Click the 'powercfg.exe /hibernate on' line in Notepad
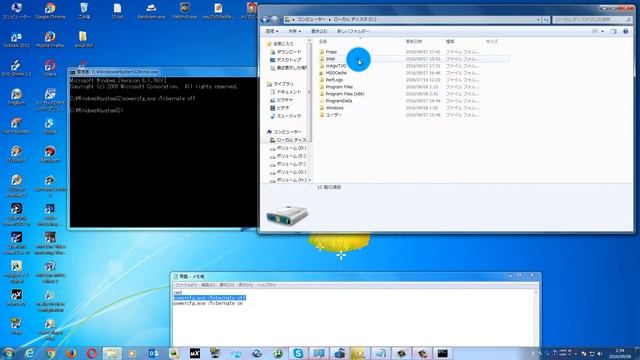This screenshot has height=360, width=640. point(208,303)
